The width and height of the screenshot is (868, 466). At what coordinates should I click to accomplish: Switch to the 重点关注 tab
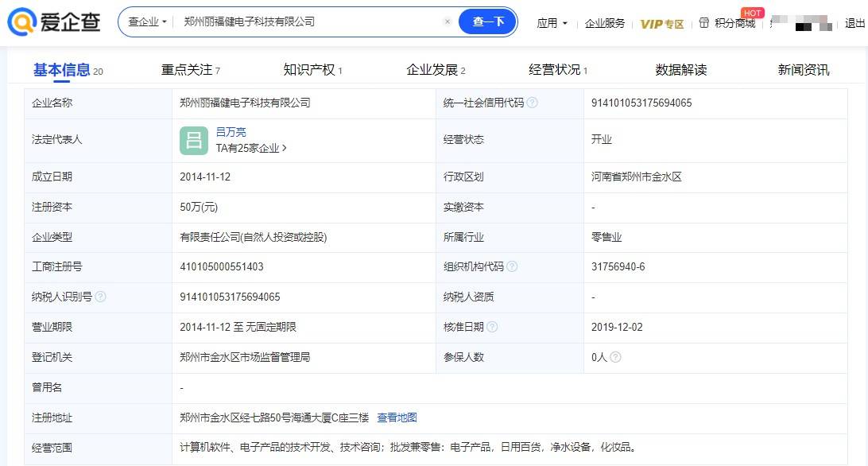pos(190,70)
